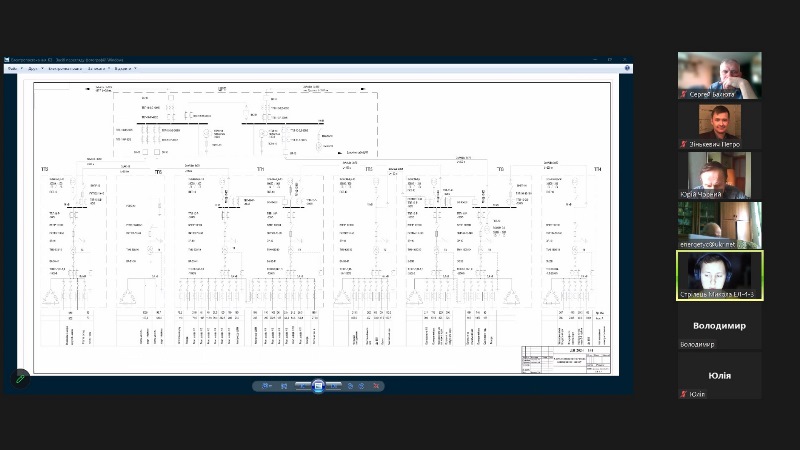
Task: Select the Юлія participant tile
Action: coord(719,375)
